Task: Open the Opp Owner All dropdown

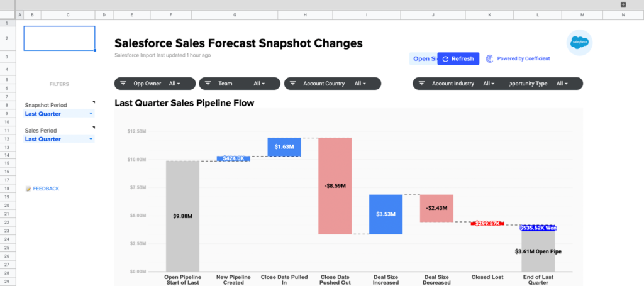Action: tap(174, 84)
